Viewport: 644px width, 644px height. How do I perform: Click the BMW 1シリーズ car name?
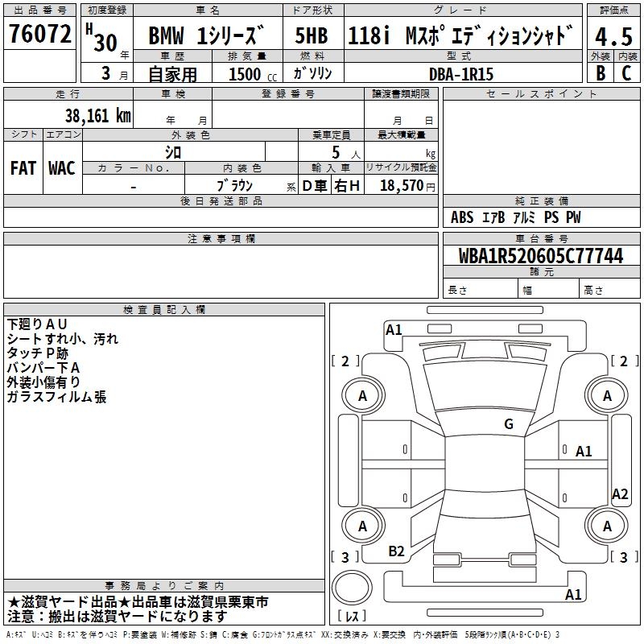206,37
